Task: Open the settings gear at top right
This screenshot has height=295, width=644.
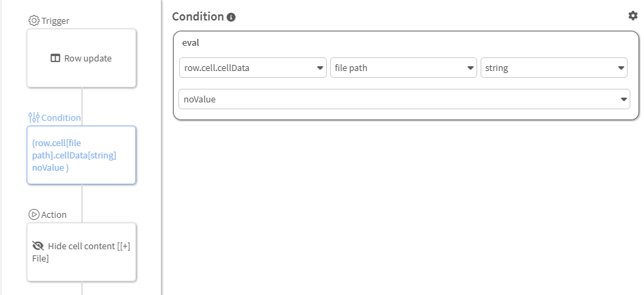Action: click(632, 16)
